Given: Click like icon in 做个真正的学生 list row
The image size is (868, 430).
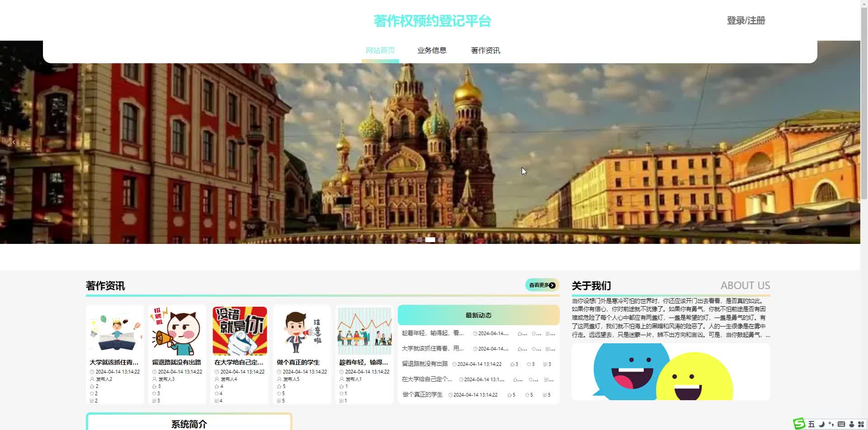Looking at the screenshot, I should (x=509, y=395).
